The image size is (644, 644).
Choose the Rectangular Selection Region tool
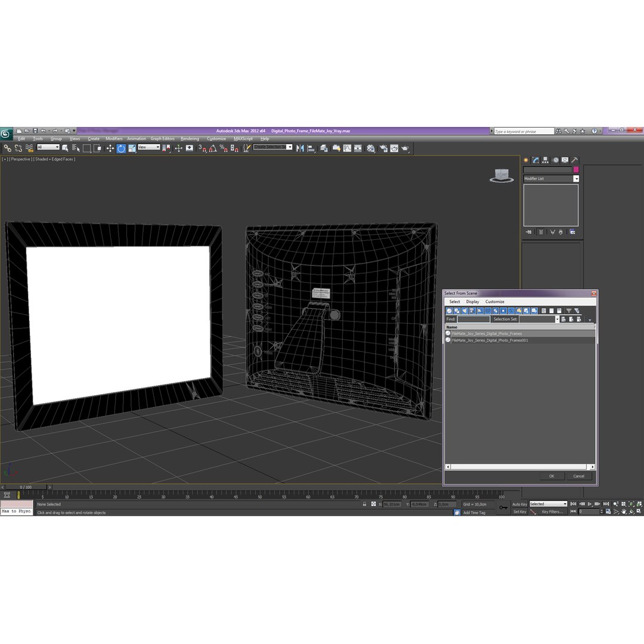click(86, 148)
